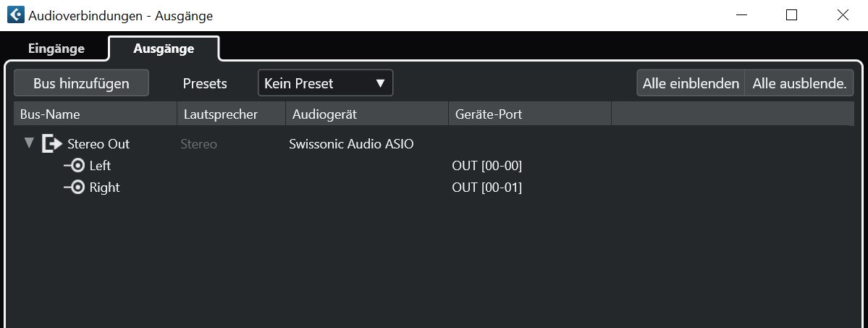Select the OUT [00-01] device port
This screenshot has height=328, width=868.
487,188
